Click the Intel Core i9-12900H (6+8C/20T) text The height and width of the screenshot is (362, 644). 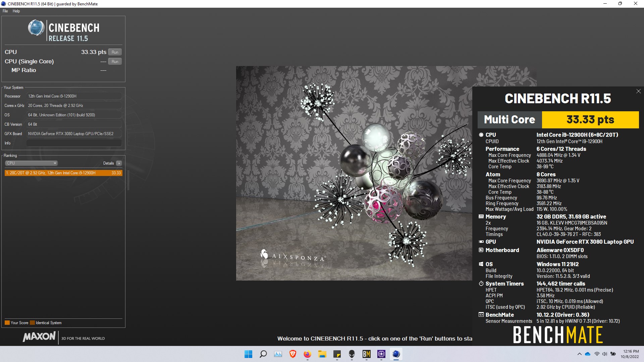point(577,135)
